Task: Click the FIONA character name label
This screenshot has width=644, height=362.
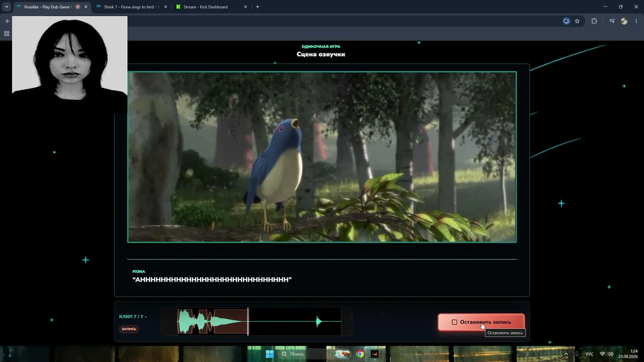Action: click(138, 271)
